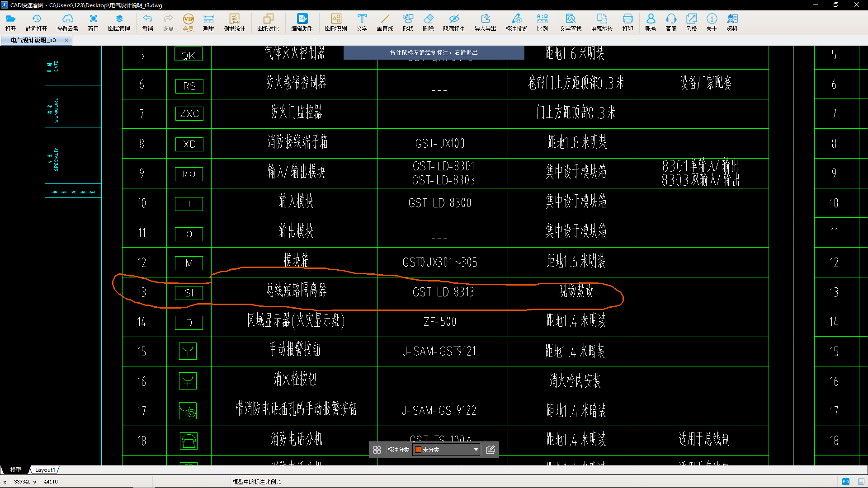
Task: Open the 比例 scale tool
Action: (x=542, y=22)
